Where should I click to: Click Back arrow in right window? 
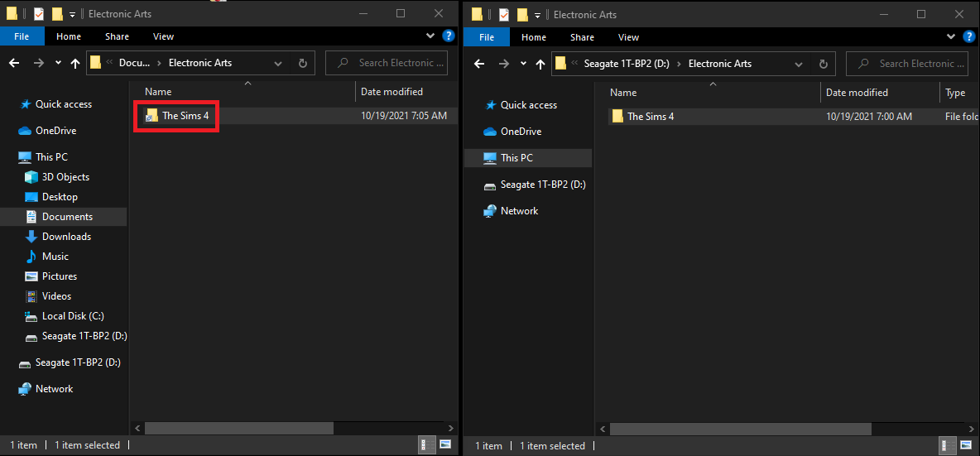pyautogui.click(x=479, y=64)
